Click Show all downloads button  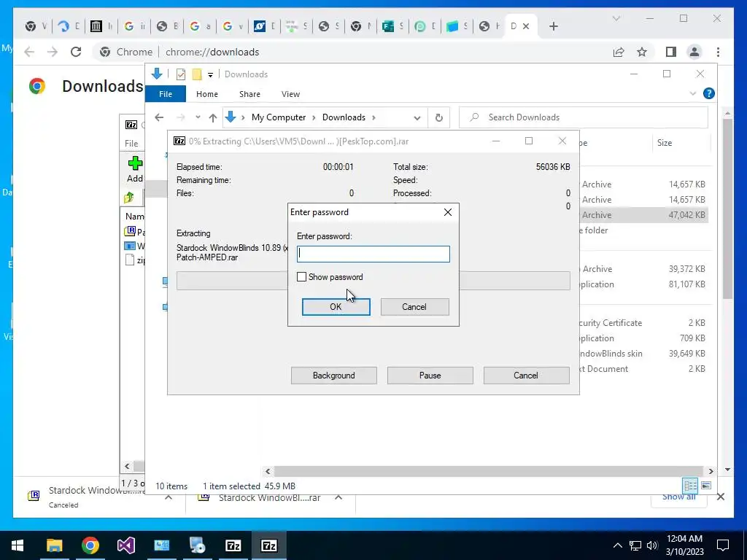pos(679,497)
